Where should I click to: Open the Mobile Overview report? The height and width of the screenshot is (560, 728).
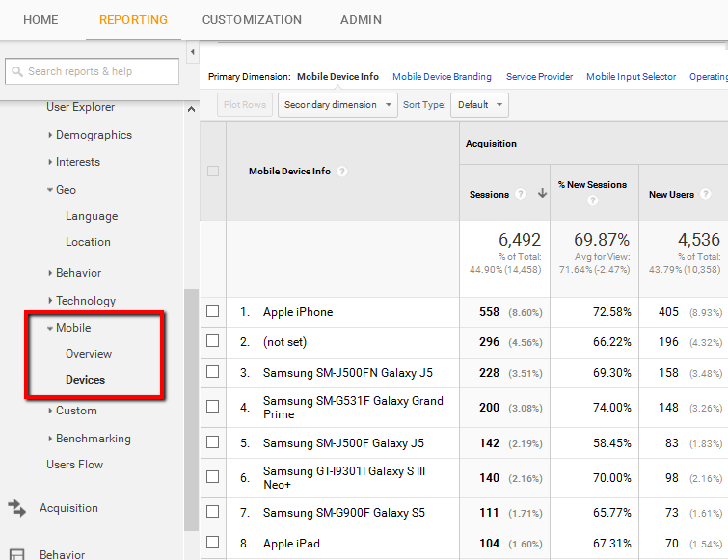[88, 354]
